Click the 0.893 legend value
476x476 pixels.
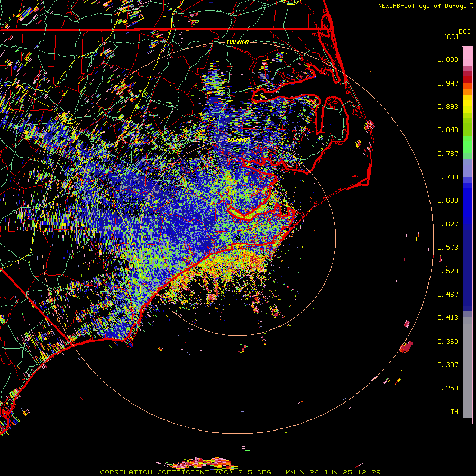(x=448, y=106)
